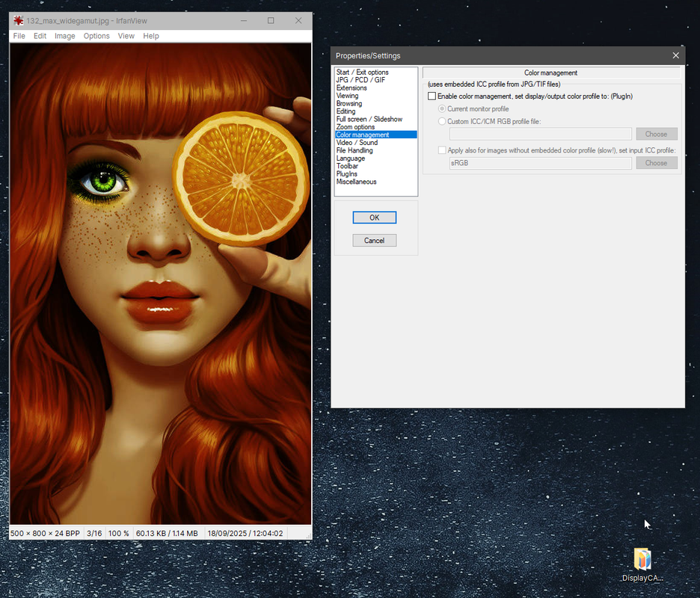Open the DisplayCAL desktop shortcut icon
Screen dimensions: 700x598
(642, 565)
